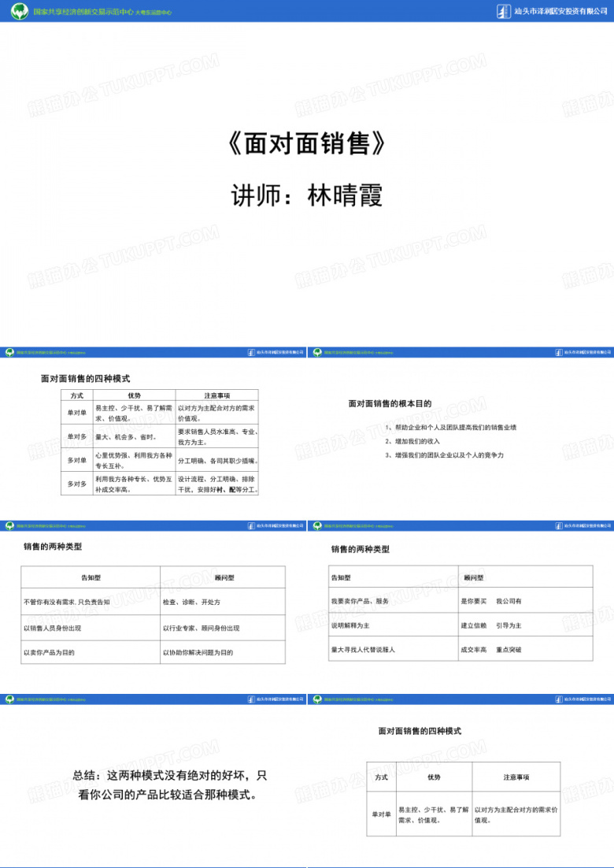Click the item 增加我们的收入
Viewport: 614px width, 868px height.
point(413,441)
